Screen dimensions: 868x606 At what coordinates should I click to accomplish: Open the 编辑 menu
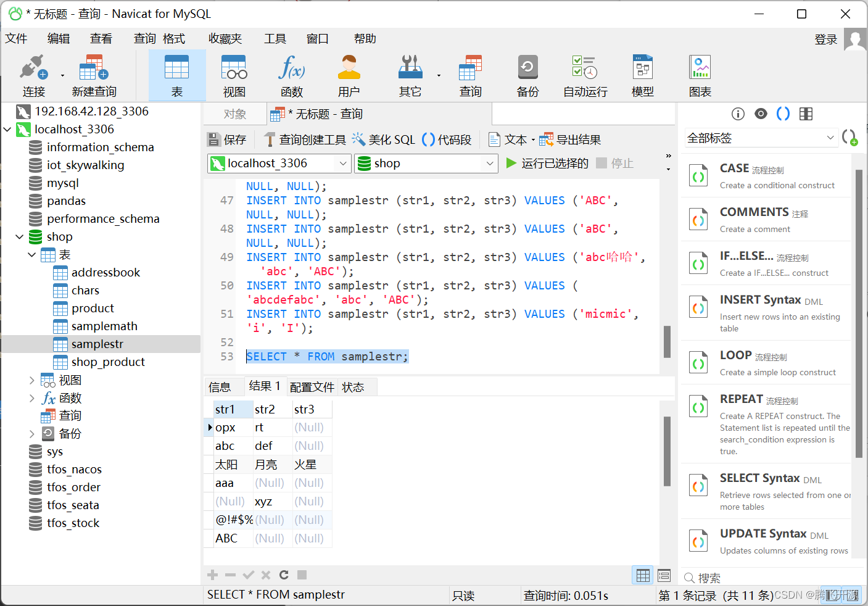(x=59, y=39)
